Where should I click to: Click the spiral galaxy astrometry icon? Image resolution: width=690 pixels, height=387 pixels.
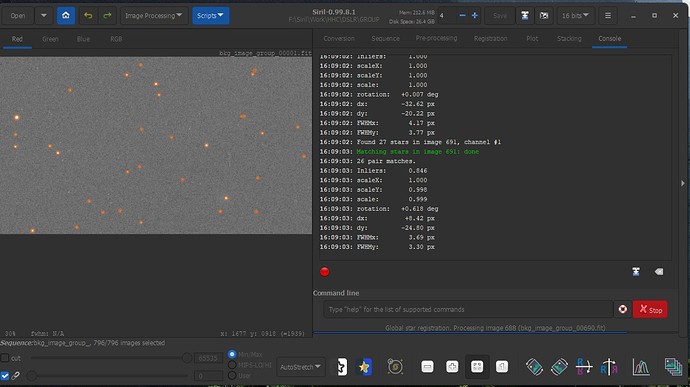[x=395, y=366]
